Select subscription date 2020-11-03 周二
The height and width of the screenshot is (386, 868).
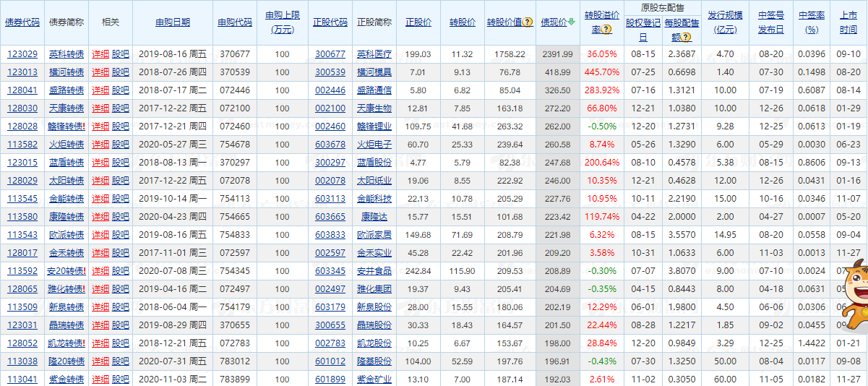coord(173,379)
